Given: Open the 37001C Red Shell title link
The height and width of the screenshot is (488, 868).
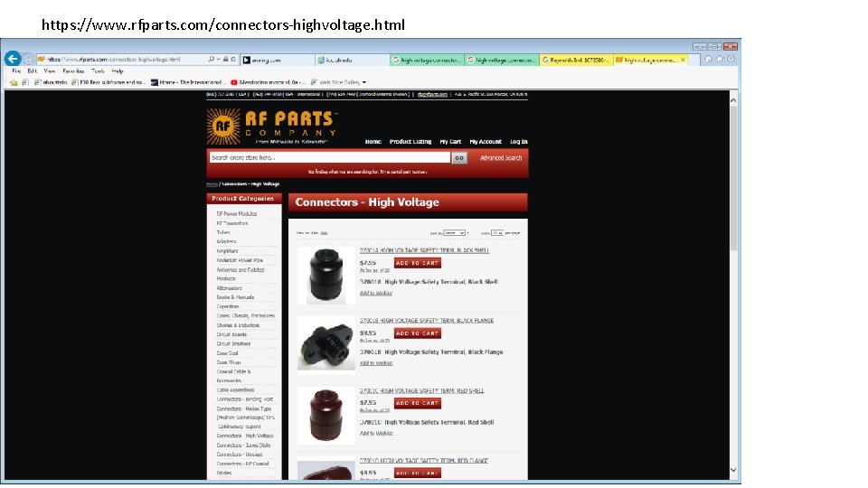Looking at the screenshot, I should point(422,390).
